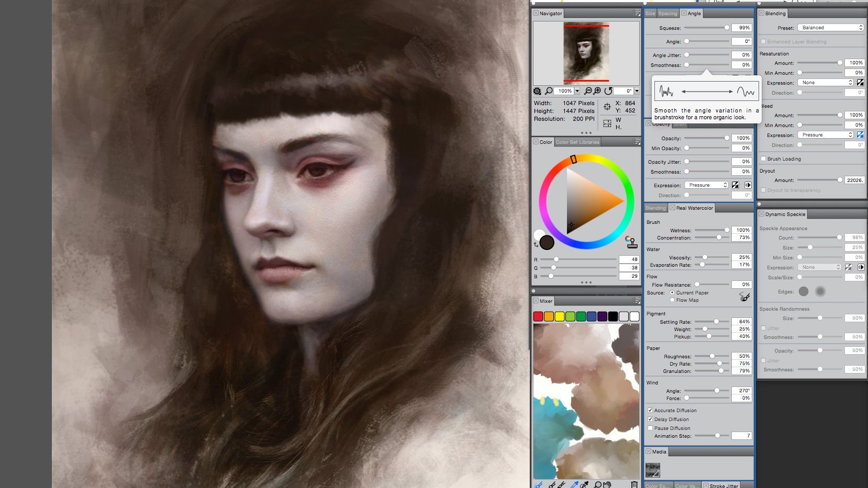The width and height of the screenshot is (868, 488).
Task: Enable the Brush Loading checkbox
Action: click(763, 158)
